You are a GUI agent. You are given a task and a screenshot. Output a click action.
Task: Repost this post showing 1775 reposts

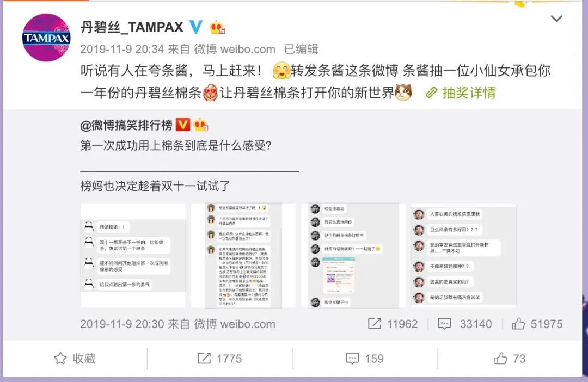[220, 359]
